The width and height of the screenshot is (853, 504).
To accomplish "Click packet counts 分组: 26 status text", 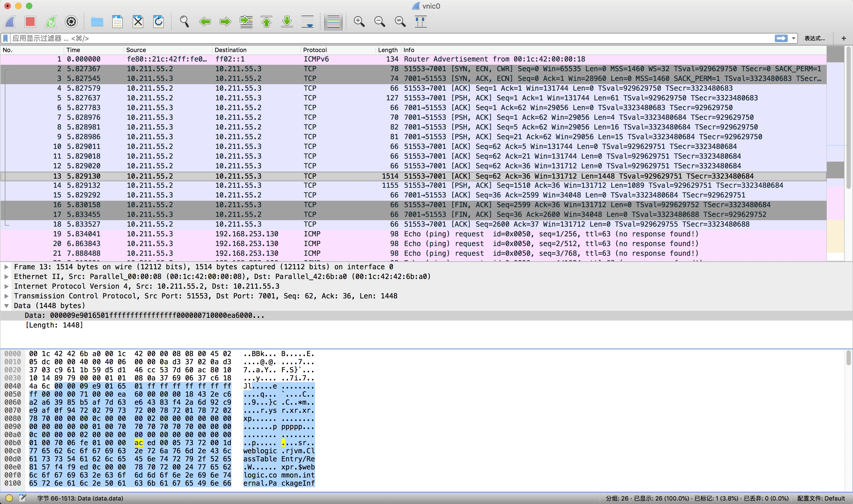I will pos(697,499).
